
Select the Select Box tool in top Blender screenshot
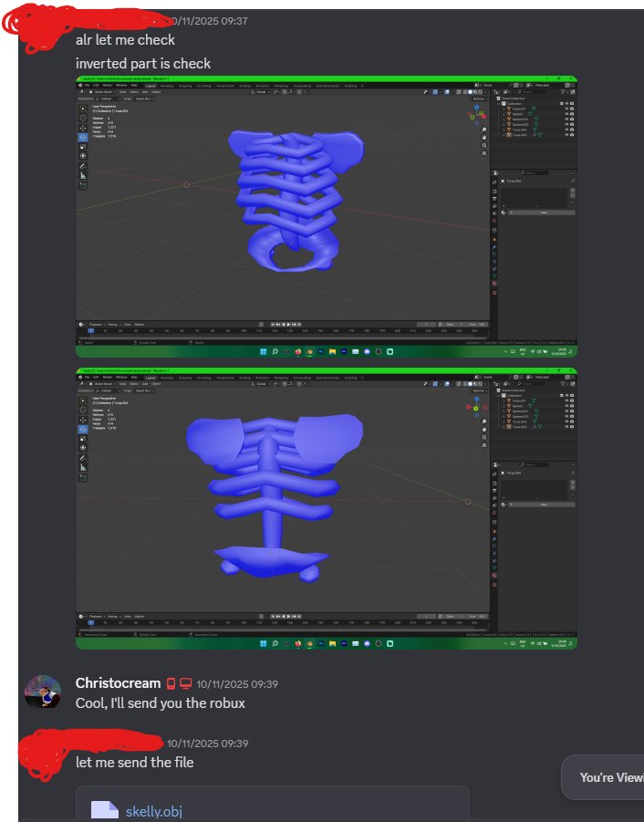(x=83, y=109)
